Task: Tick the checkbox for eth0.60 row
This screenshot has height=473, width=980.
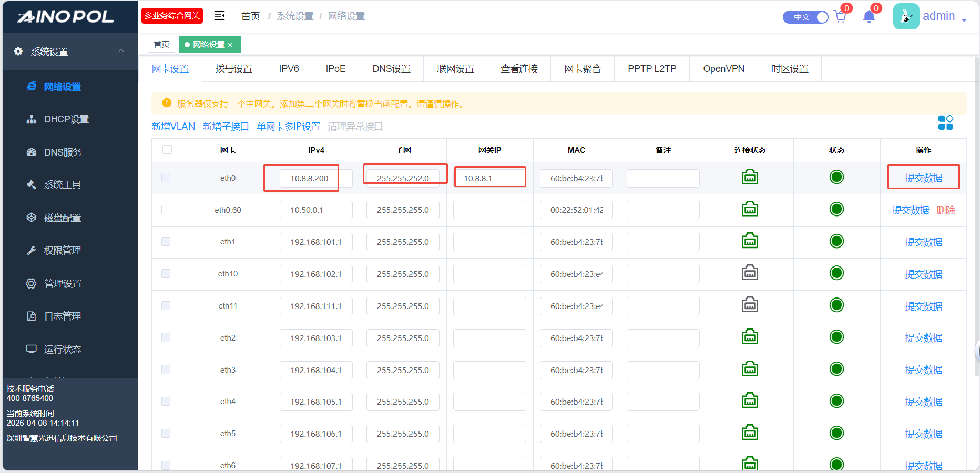Action: 166,210
